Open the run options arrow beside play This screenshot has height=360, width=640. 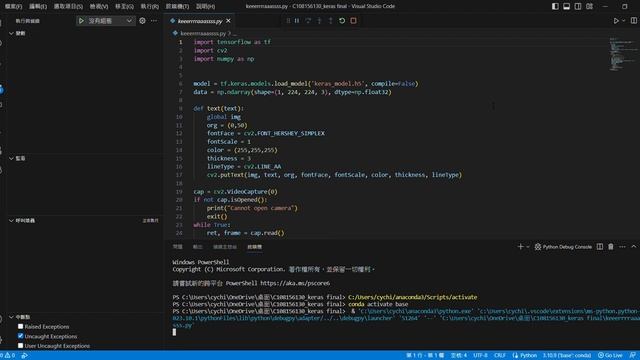click(624, 20)
